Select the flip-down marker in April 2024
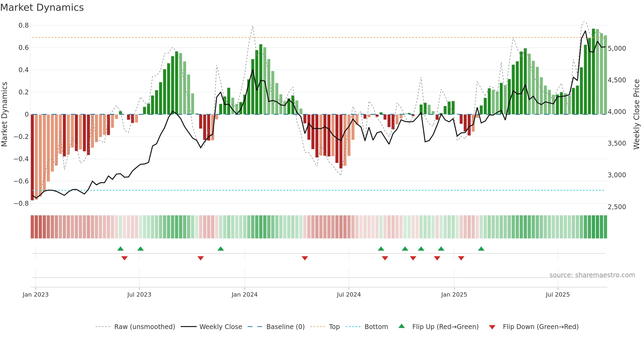Image resolution: width=644 pixels, height=362 pixels. pyautogui.click(x=305, y=258)
